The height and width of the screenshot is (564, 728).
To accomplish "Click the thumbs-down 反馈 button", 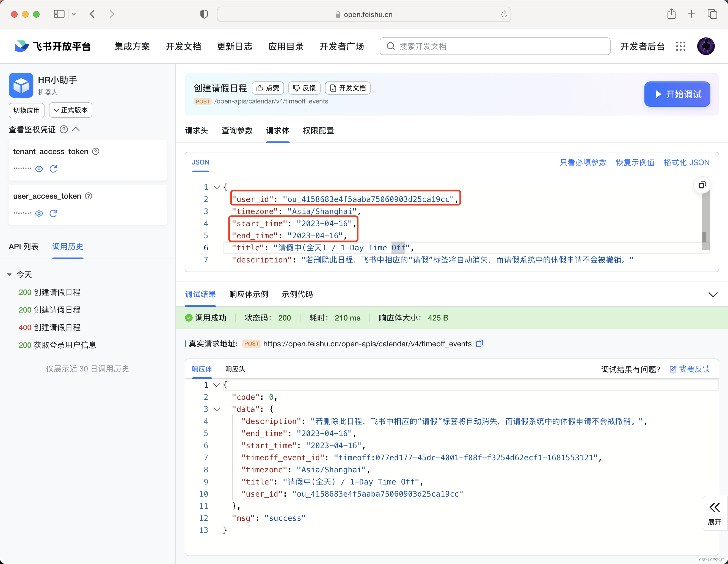I will click(x=304, y=88).
